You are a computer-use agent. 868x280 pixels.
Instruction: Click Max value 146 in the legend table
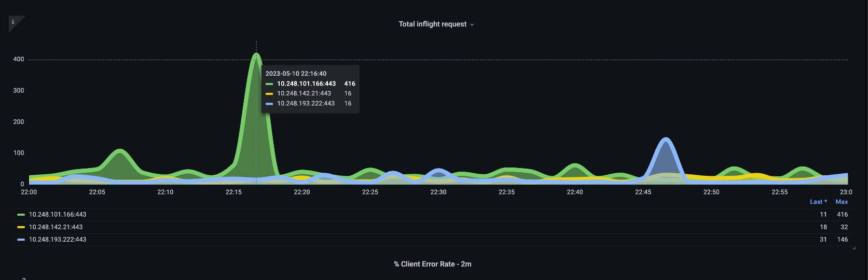[842, 240]
